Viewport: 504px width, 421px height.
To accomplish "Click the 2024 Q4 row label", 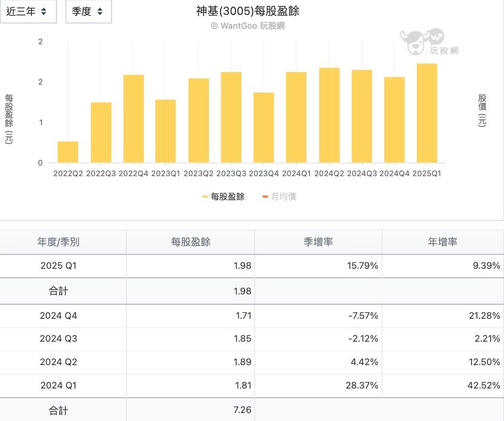I will tap(58, 316).
